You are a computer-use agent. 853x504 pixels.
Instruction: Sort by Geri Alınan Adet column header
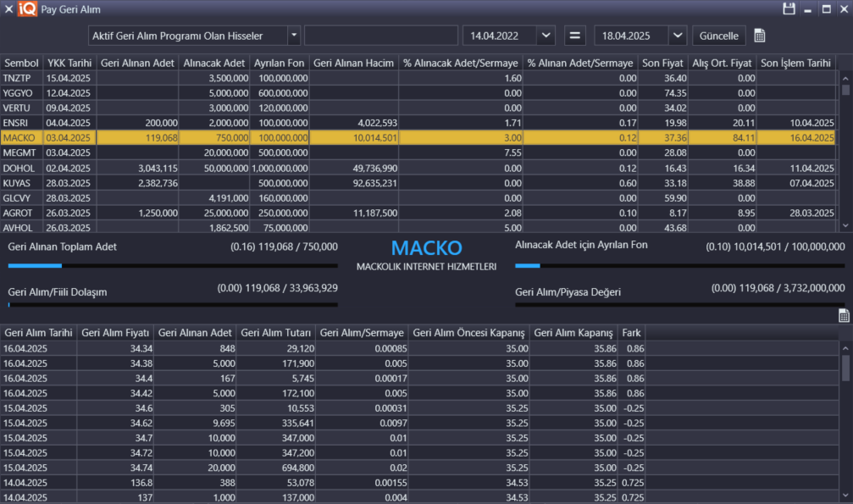(137, 64)
